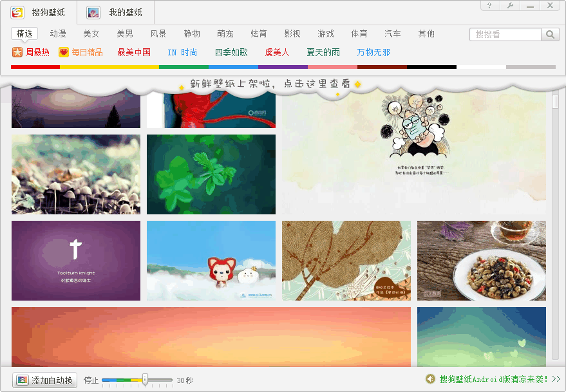
Task: Select the 游戏 category tab
Action: tap(326, 33)
